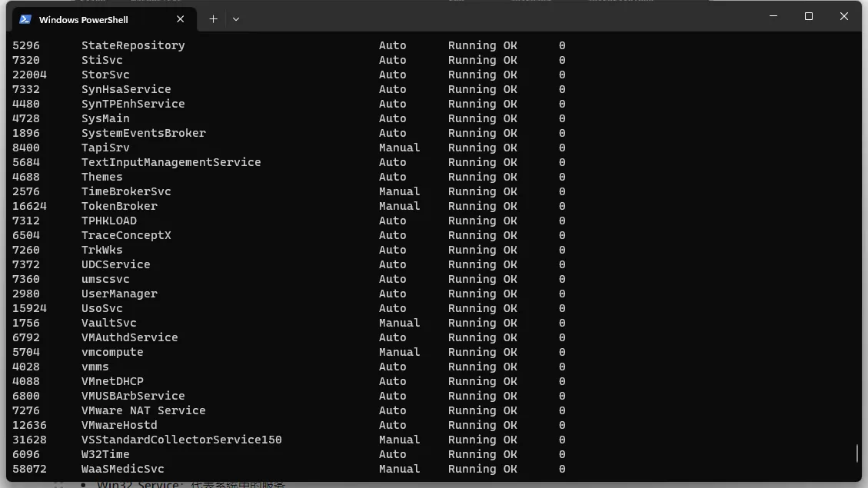Viewport: 868px width, 488px height.
Task: Click the TokenBroker service name
Action: click(x=120, y=206)
